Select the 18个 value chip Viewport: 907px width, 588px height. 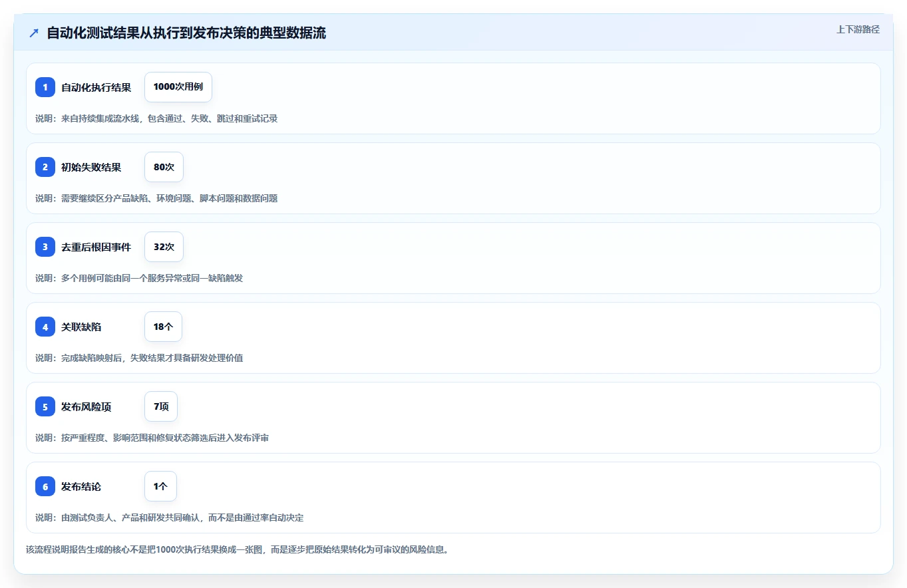pyautogui.click(x=163, y=327)
